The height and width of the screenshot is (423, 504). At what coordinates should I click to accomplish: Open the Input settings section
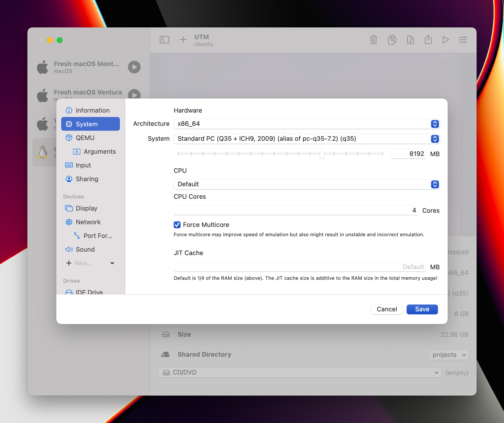tap(91, 165)
